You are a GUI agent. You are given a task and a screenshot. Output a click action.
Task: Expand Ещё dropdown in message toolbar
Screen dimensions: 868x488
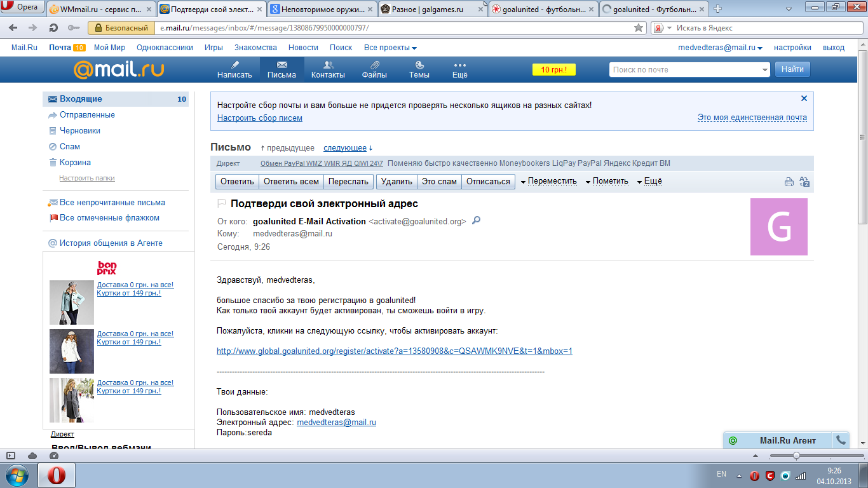pyautogui.click(x=649, y=181)
